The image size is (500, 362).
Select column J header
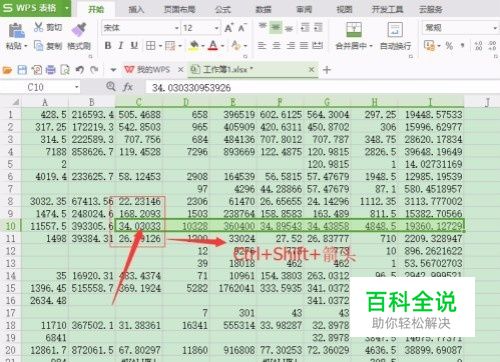coord(487,102)
